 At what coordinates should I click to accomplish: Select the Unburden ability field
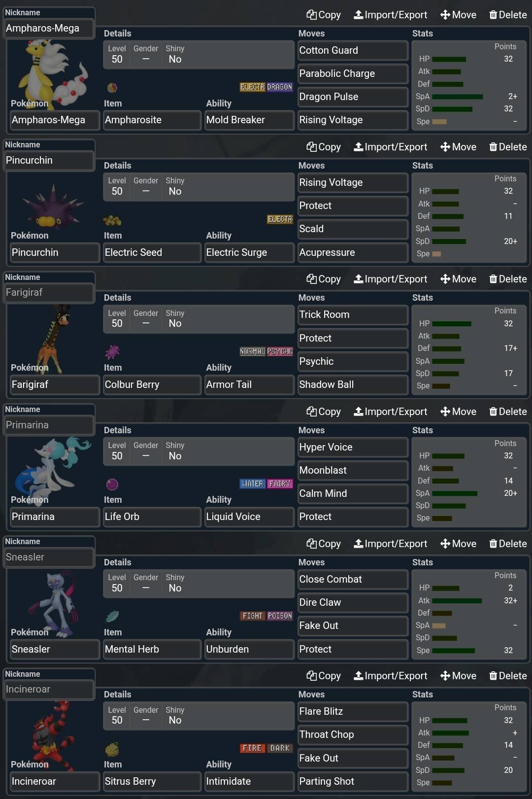click(x=249, y=649)
